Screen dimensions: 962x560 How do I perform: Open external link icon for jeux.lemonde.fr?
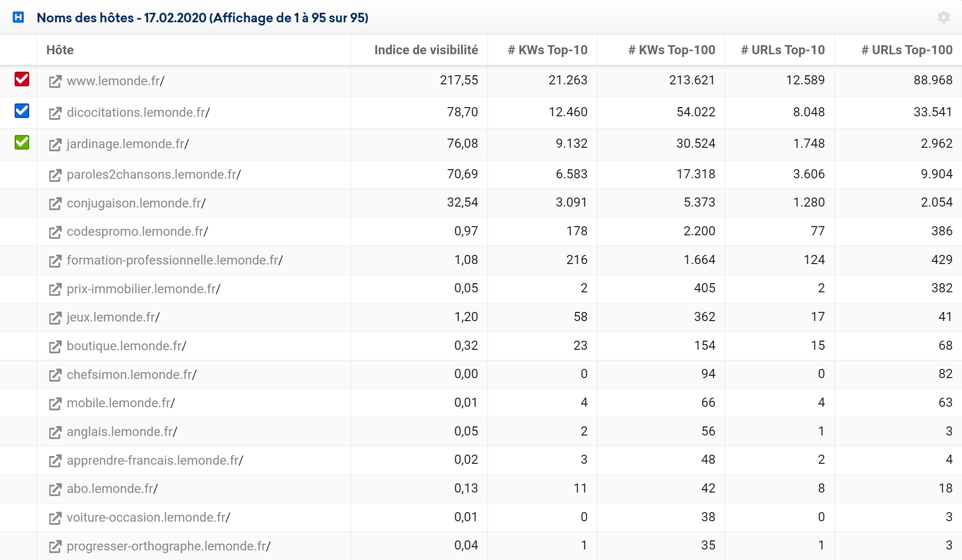point(55,317)
